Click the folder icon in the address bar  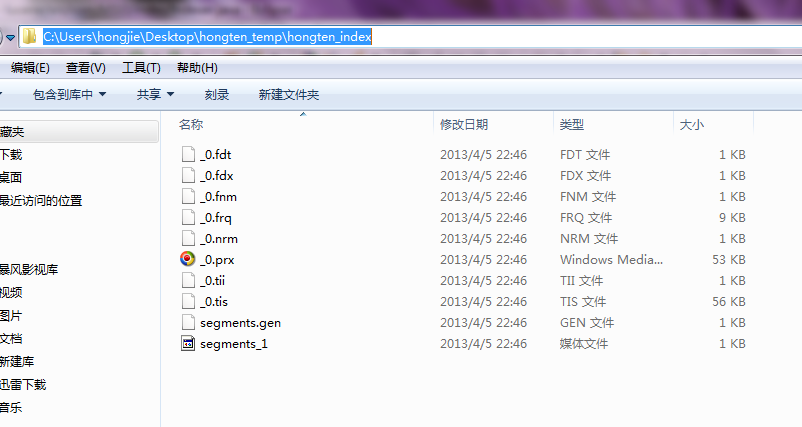tap(30, 36)
